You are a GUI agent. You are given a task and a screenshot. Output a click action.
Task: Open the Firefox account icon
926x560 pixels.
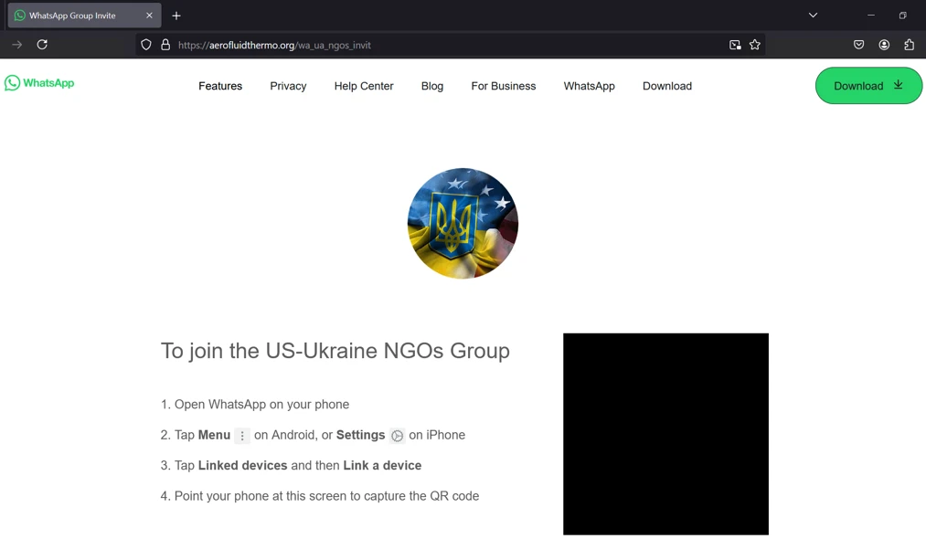[x=884, y=44]
